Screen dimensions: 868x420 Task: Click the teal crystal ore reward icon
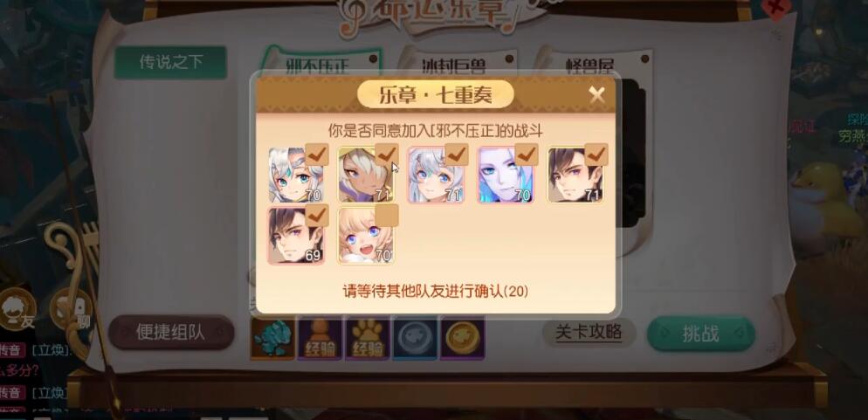[272, 338]
